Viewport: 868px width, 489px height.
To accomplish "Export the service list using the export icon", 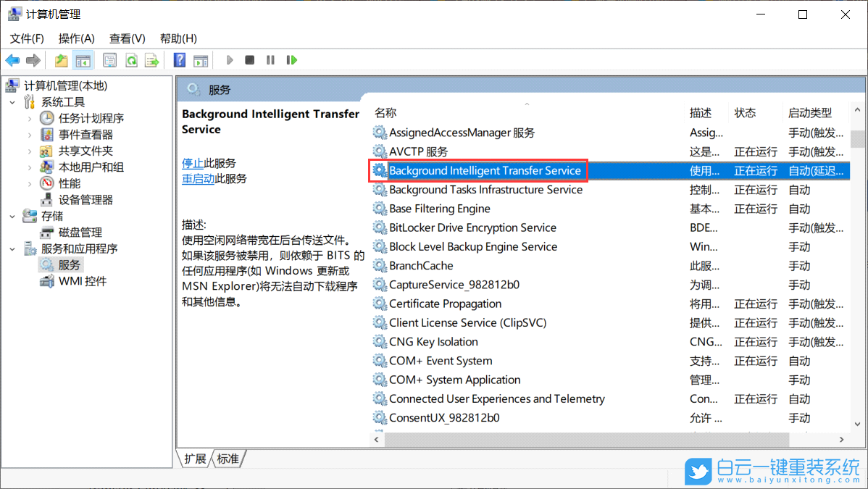I will (x=151, y=60).
